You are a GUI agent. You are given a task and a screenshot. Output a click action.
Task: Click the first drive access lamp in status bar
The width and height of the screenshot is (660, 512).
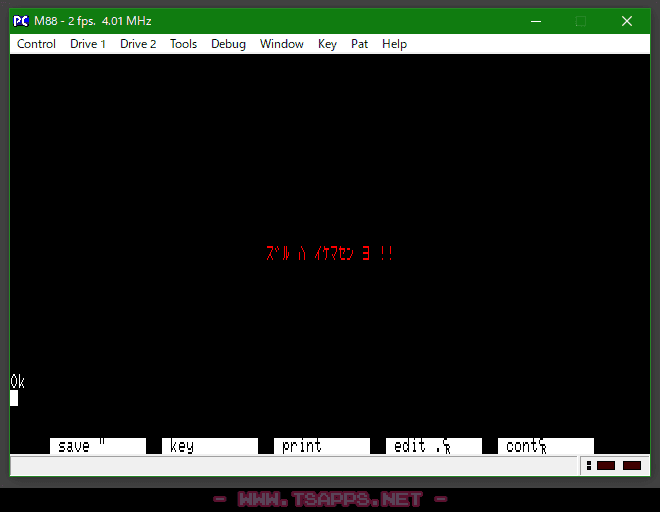(x=606, y=465)
